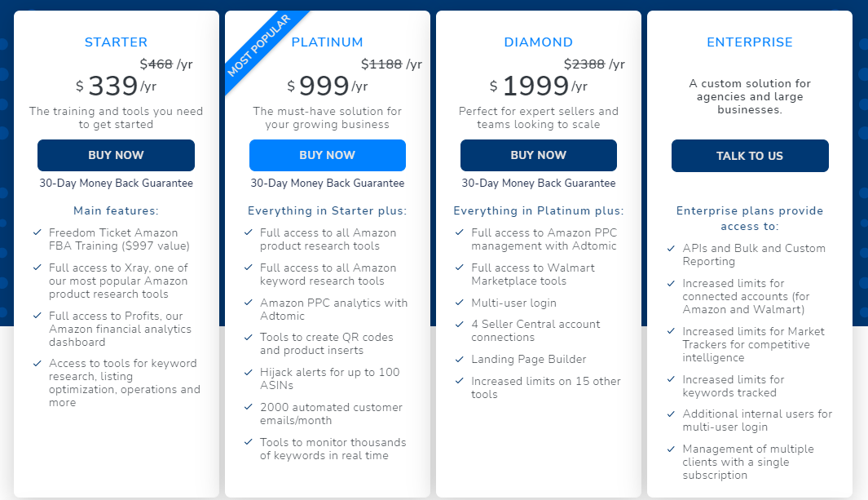Click Buy Now under Starter plan
The image size is (868, 500).
(116, 155)
